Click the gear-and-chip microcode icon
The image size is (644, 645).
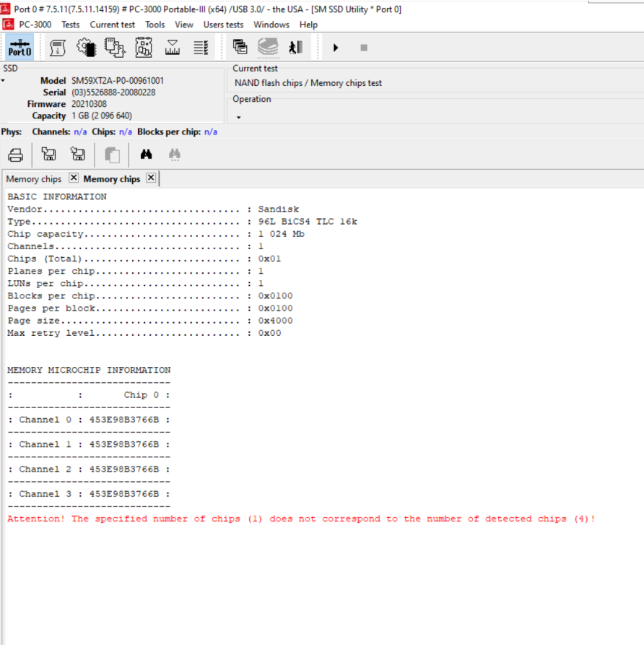click(x=86, y=47)
